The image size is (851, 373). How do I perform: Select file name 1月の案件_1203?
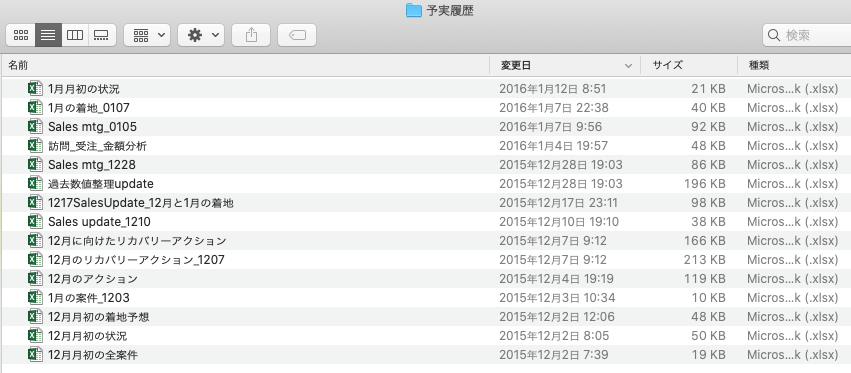(x=88, y=298)
